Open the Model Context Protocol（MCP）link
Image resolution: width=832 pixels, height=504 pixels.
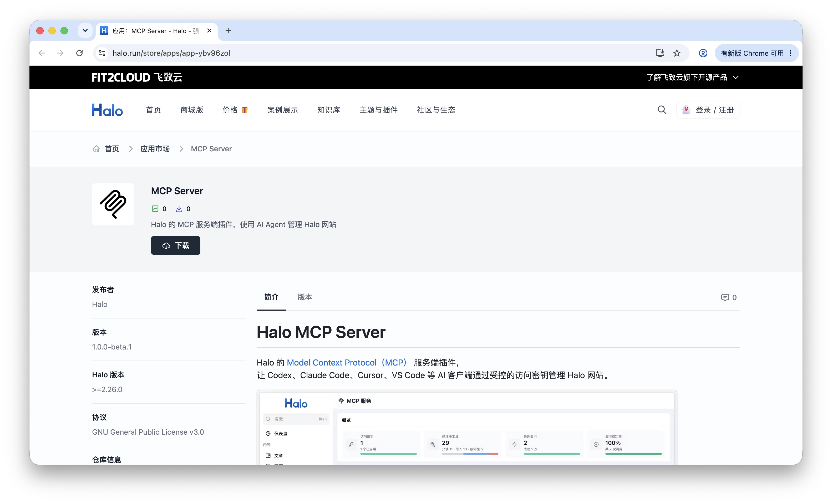(x=347, y=363)
